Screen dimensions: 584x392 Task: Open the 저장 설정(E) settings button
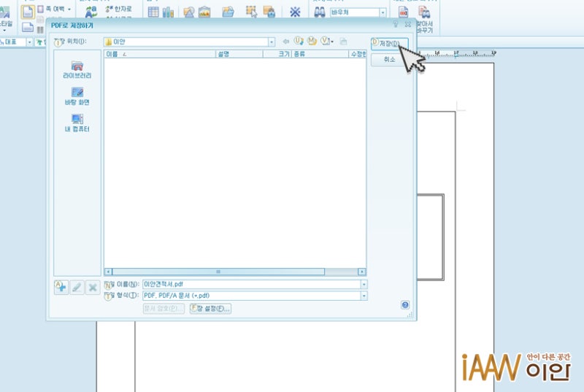click(x=210, y=309)
